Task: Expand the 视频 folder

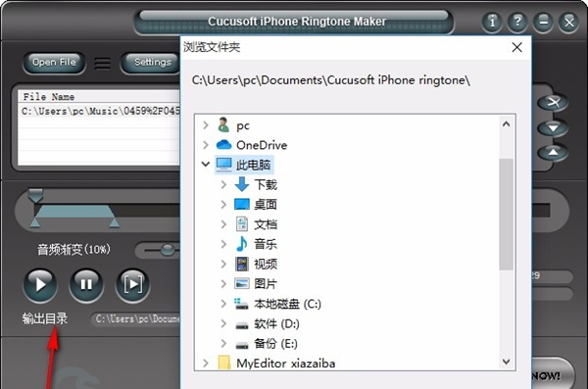Action: point(223,265)
